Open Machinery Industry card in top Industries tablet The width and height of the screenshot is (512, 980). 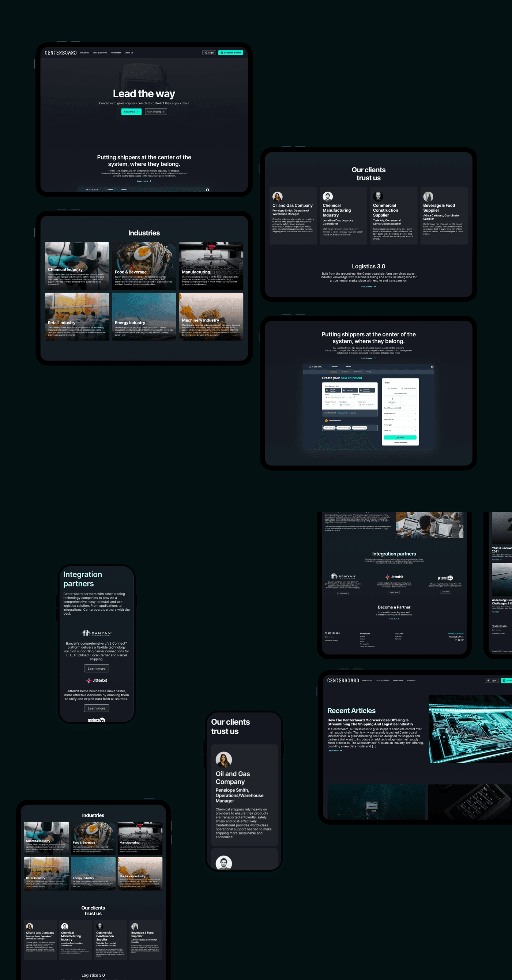(x=211, y=317)
